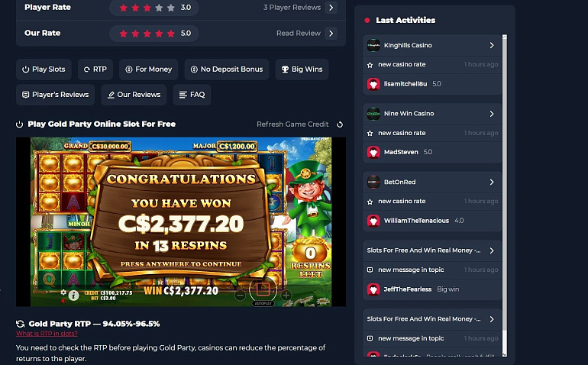Viewport: 588px width, 365px height.
Task: Open Player Reviews arrow button
Action: pyautogui.click(x=331, y=8)
